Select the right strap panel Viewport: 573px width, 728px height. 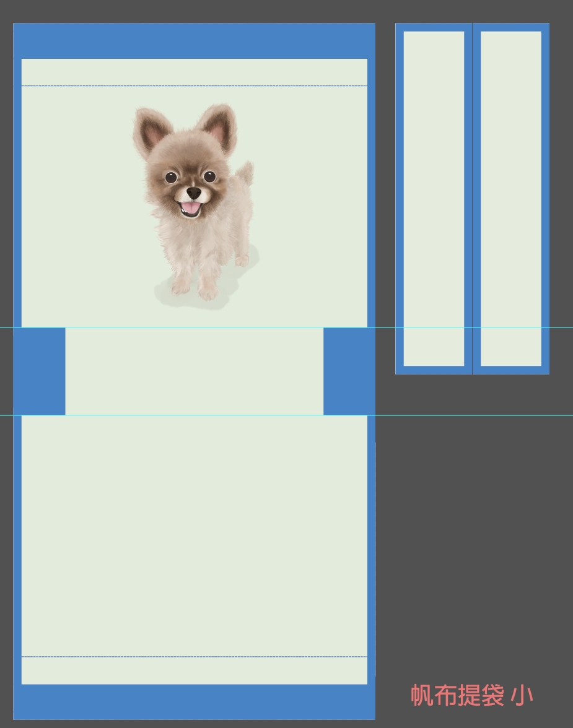[x=510, y=198]
